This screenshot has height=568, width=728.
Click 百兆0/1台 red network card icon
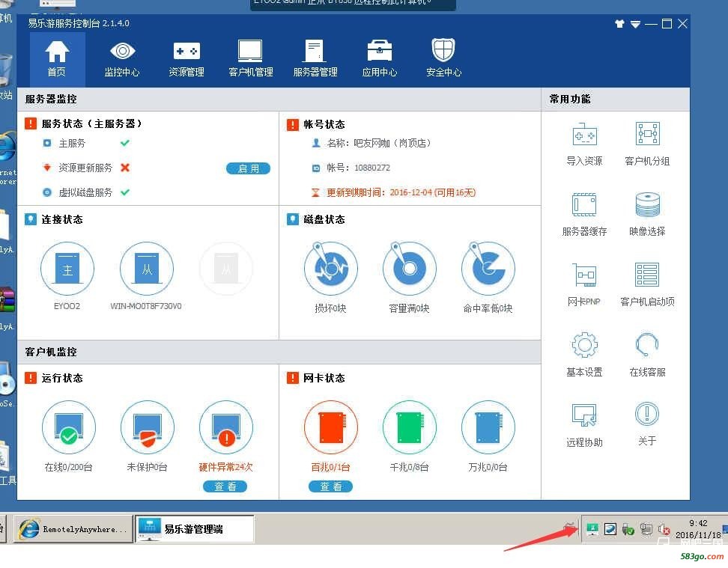click(x=330, y=427)
